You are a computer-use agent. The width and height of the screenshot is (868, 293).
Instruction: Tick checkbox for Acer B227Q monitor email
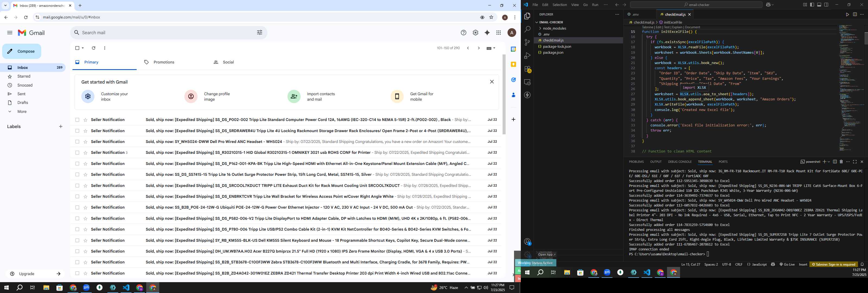(x=77, y=251)
